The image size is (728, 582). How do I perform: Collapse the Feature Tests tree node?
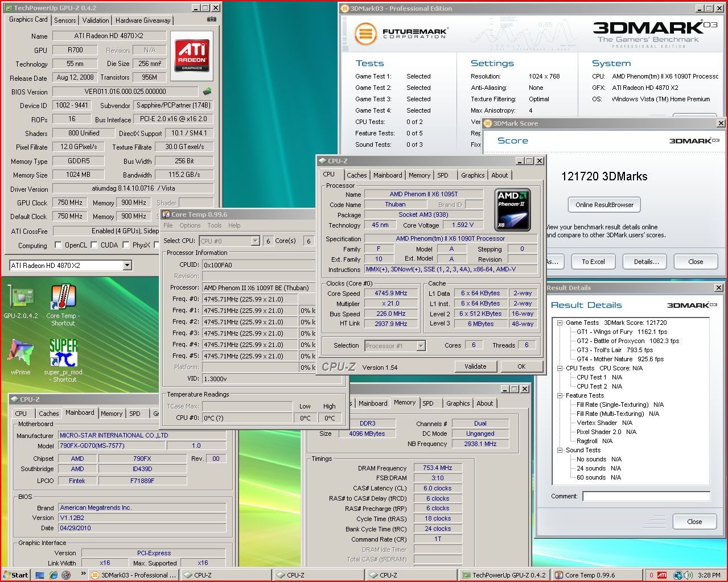pyautogui.click(x=561, y=395)
